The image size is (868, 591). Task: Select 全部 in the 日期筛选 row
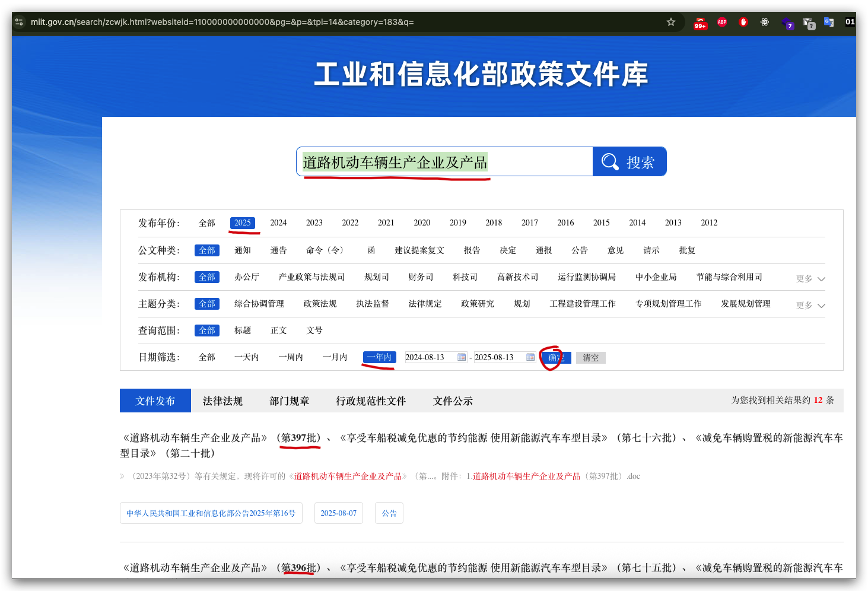(207, 357)
